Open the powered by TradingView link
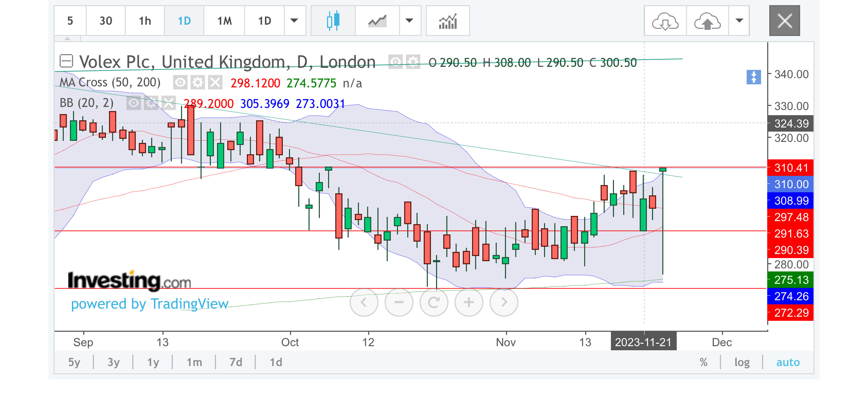 [x=150, y=304]
